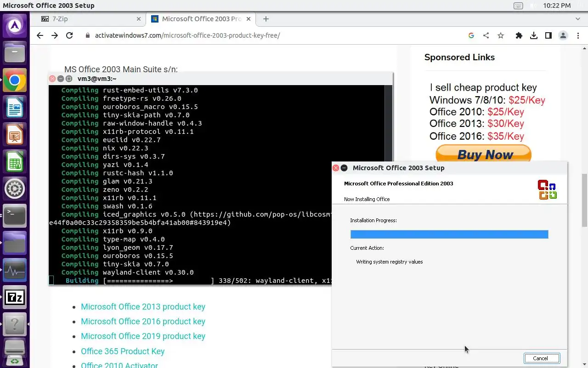Image resolution: width=588 pixels, height=368 pixels.
Task: Go back in the browser
Action: [40, 35]
